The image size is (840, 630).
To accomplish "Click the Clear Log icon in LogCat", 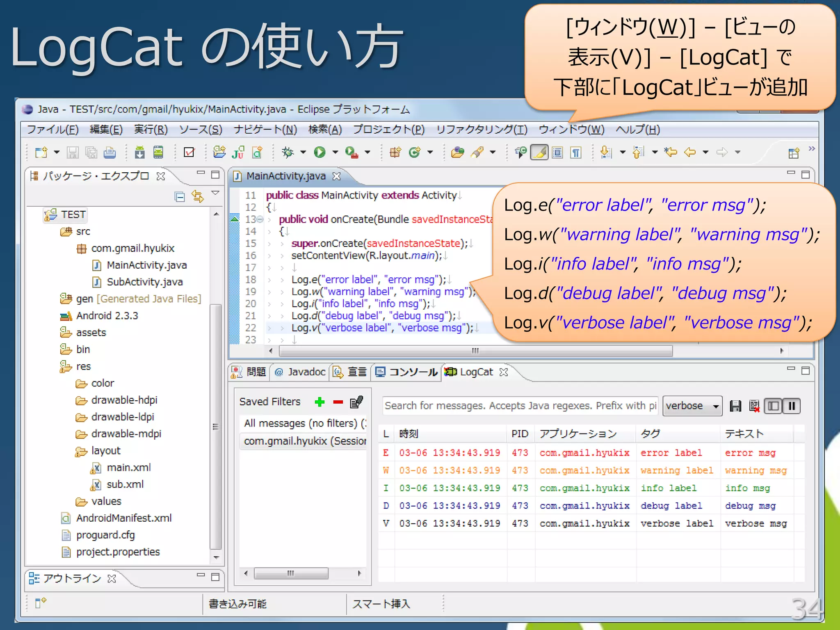I will tap(754, 406).
